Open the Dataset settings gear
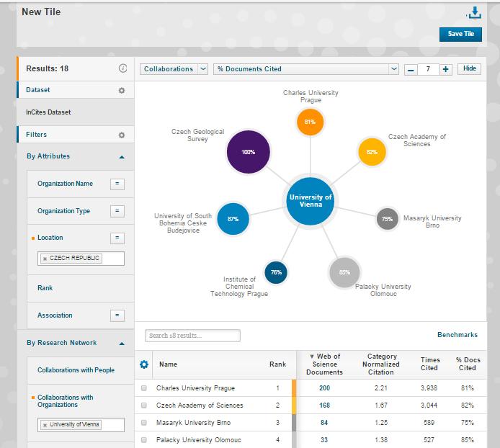This screenshot has height=448, width=500. pyautogui.click(x=122, y=90)
